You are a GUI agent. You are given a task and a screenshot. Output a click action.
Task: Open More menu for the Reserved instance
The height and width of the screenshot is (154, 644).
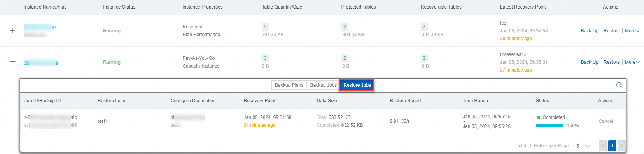pos(632,31)
